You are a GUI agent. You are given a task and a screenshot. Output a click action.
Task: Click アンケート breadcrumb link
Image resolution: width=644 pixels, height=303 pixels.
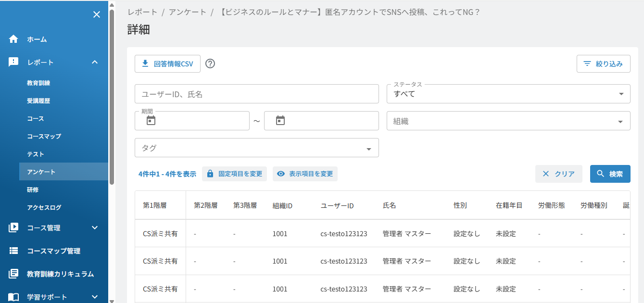click(188, 12)
